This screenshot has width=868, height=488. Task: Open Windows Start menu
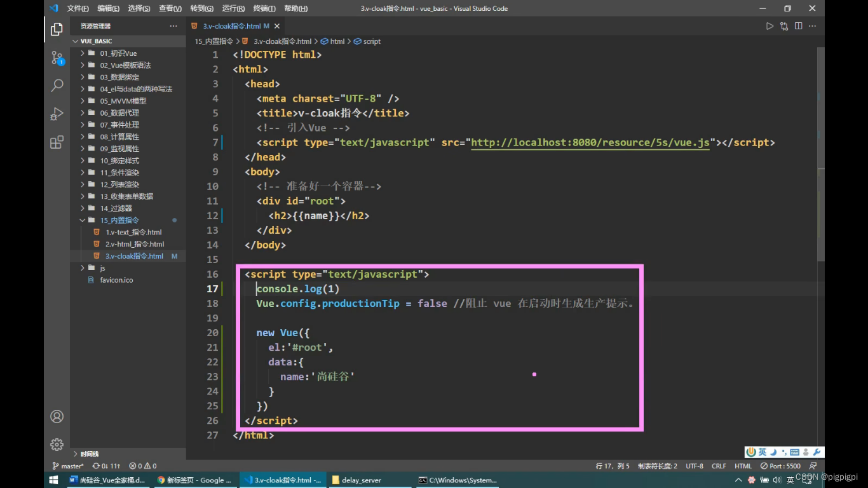click(54, 480)
